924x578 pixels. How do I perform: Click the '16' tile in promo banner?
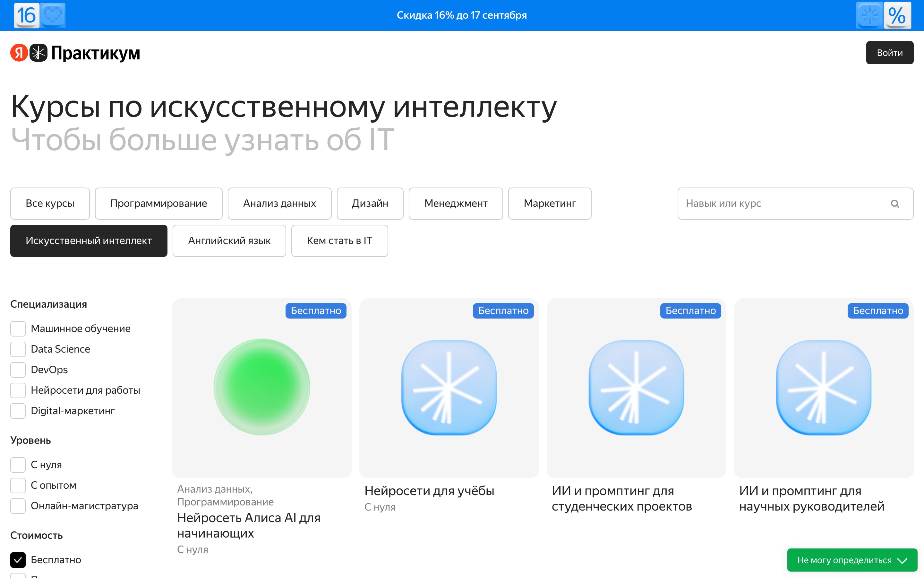[x=26, y=15]
